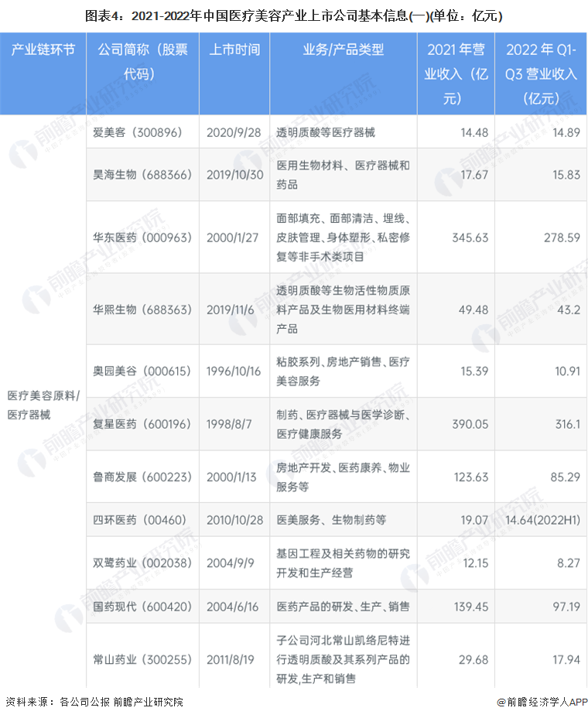
Task: Click 2021 revenue value 390.05
Action: (470, 424)
